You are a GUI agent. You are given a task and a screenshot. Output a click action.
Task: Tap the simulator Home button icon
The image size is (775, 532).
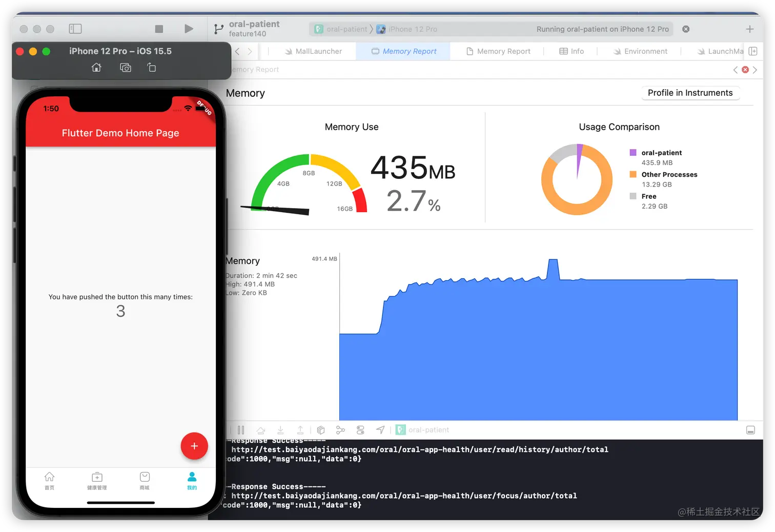(x=96, y=68)
